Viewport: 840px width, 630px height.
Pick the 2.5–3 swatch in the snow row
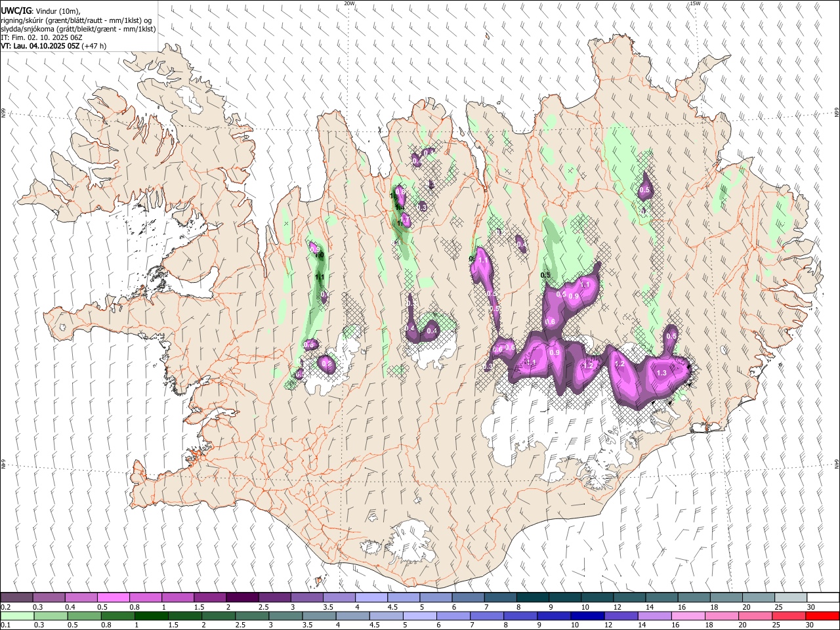tap(274, 597)
